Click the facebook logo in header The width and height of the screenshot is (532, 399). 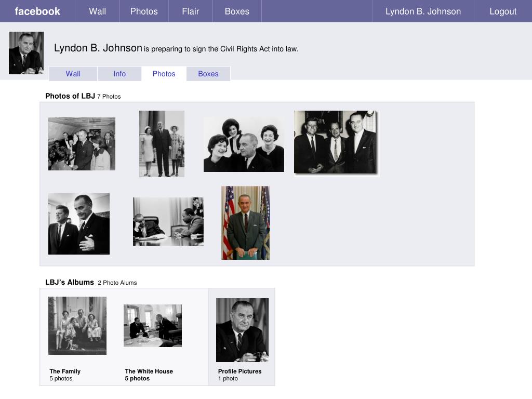pos(37,11)
